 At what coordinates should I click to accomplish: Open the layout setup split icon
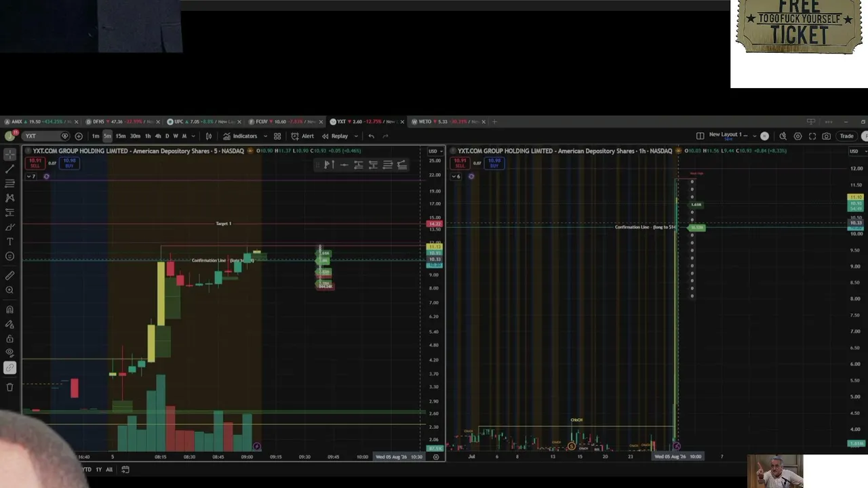coord(700,136)
